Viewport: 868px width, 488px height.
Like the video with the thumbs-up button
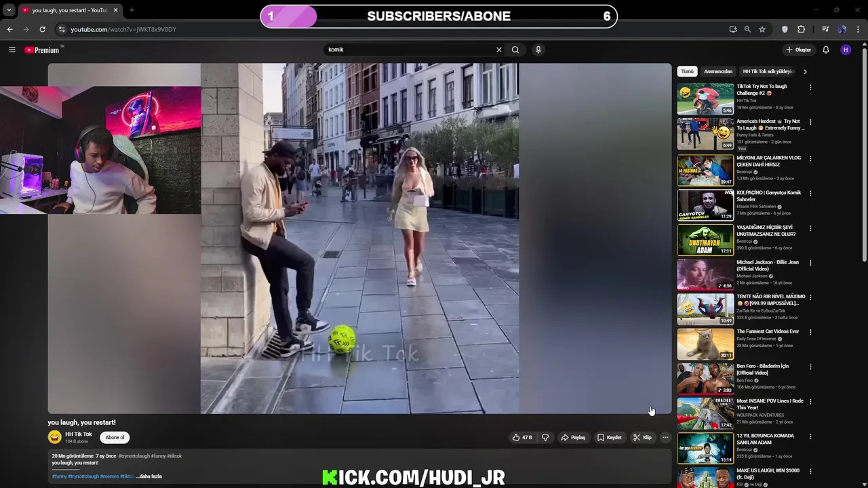click(522, 438)
